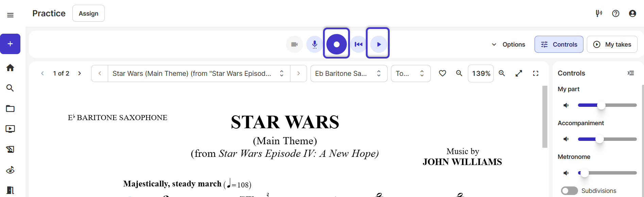The height and width of the screenshot is (197, 644).
Task: Adjust the Accompaniment volume slider
Action: 607,139
